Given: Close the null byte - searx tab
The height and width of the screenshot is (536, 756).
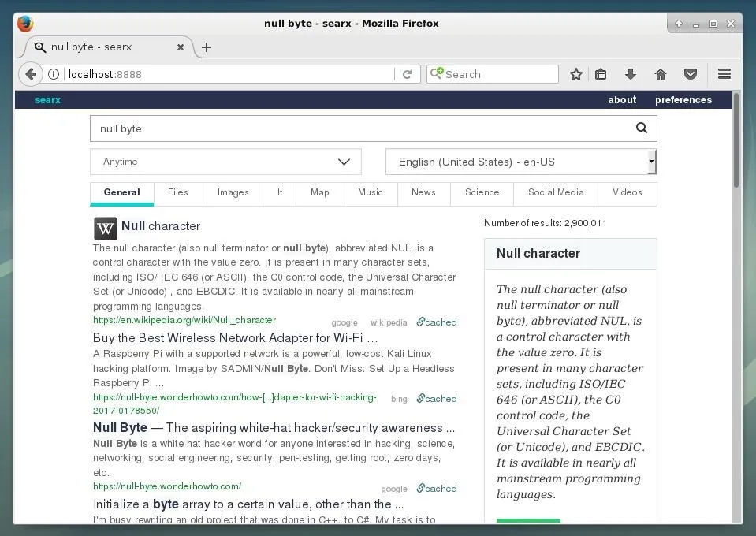Looking at the screenshot, I should click(x=181, y=47).
